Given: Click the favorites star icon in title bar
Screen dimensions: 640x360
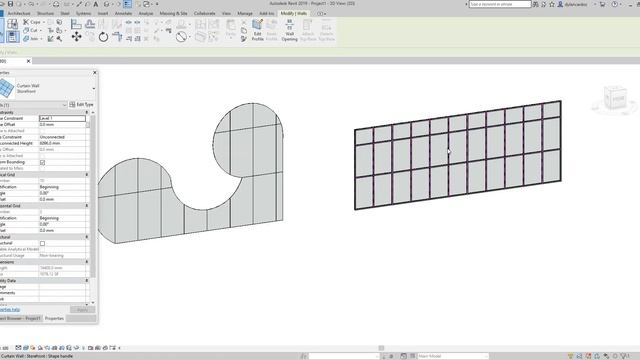Looking at the screenshot, I should point(552,4).
